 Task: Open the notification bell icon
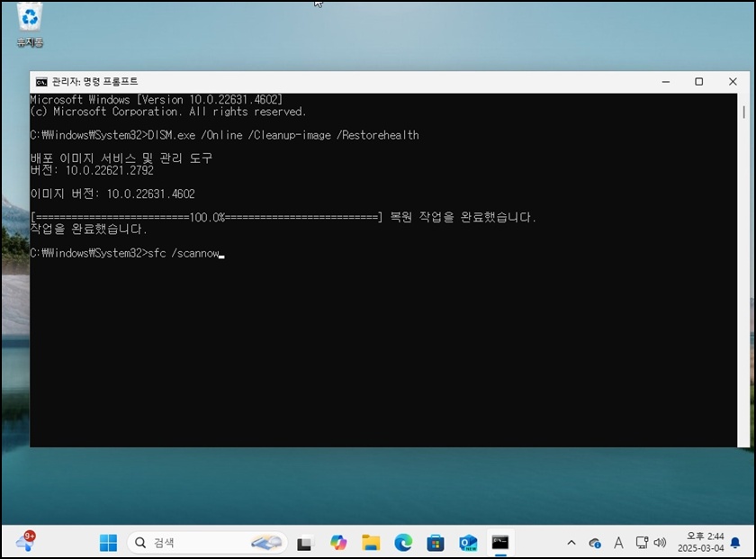point(735,543)
